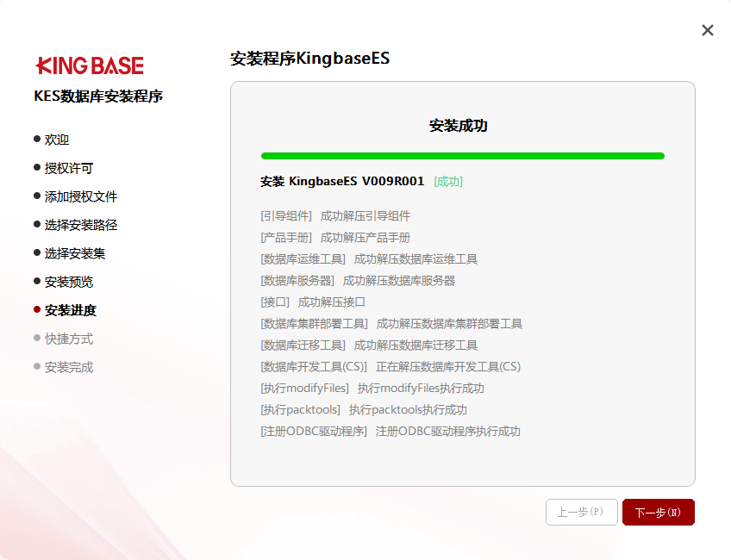Screen dimensions: 731x560
Task: Click the 安装成功 heading
Action: [x=459, y=125]
